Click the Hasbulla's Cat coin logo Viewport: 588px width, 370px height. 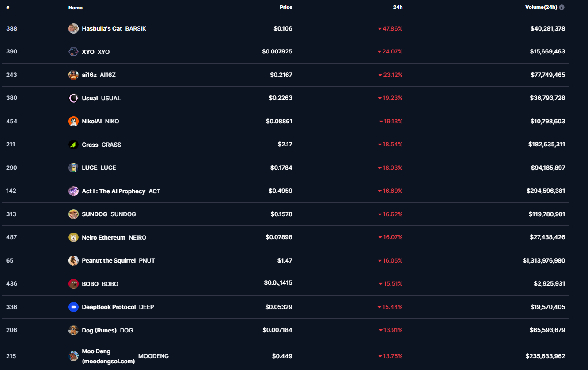pyautogui.click(x=73, y=28)
